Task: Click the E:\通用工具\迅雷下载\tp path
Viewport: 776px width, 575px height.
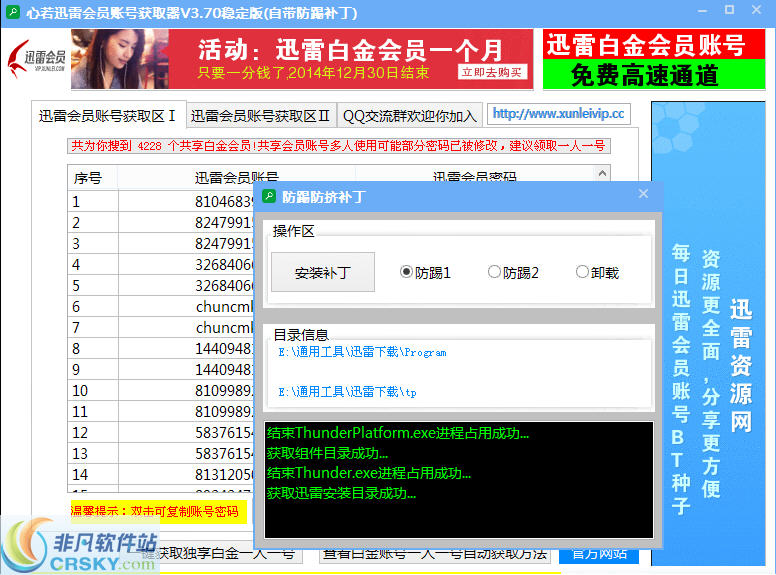Action: tap(347, 392)
